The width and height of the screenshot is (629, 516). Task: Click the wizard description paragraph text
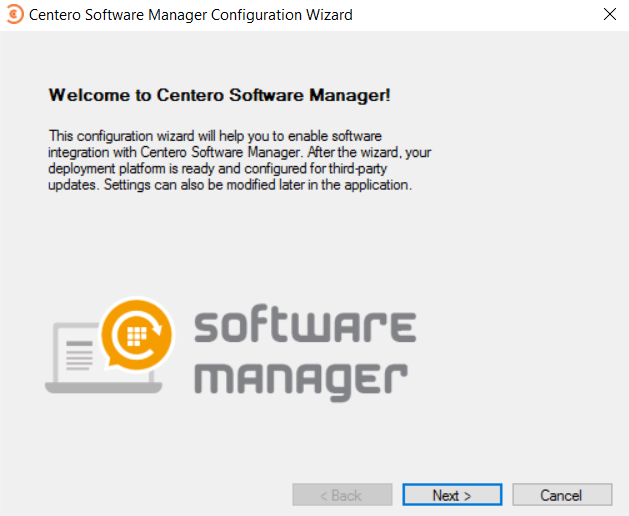pyautogui.click(x=239, y=160)
